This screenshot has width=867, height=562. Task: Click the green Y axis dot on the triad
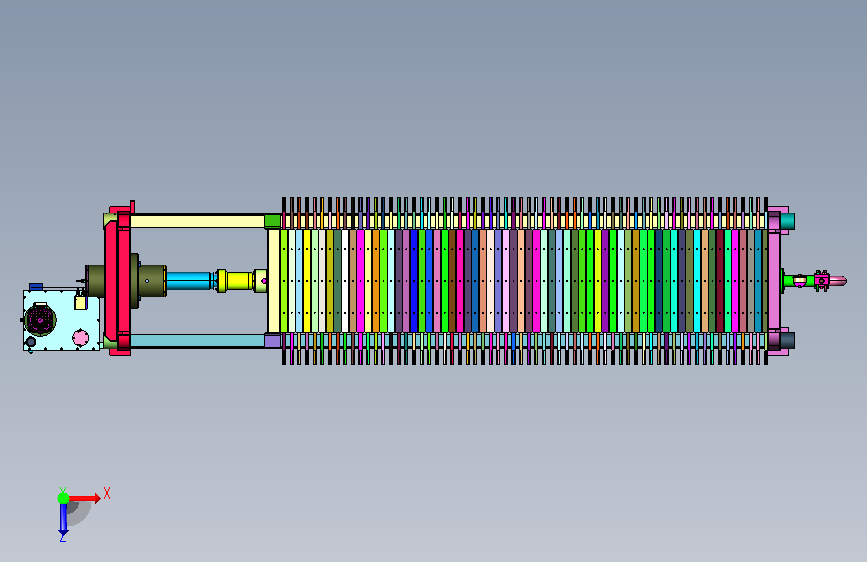[63, 498]
